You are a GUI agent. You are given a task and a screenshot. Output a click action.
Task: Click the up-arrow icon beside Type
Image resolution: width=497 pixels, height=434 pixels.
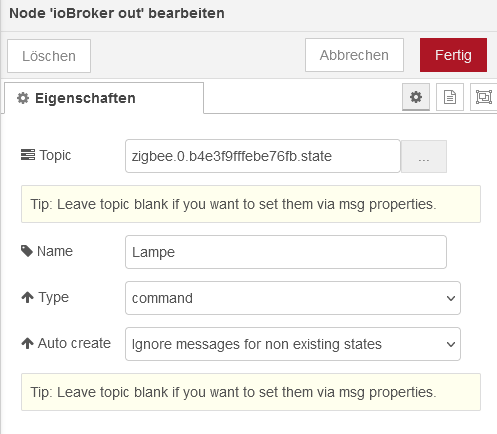(27, 297)
